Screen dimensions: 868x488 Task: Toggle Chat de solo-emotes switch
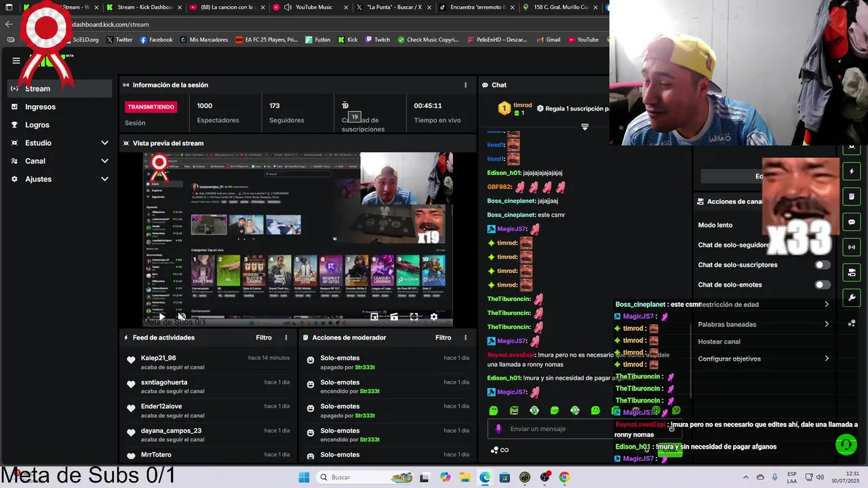tap(822, 285)
